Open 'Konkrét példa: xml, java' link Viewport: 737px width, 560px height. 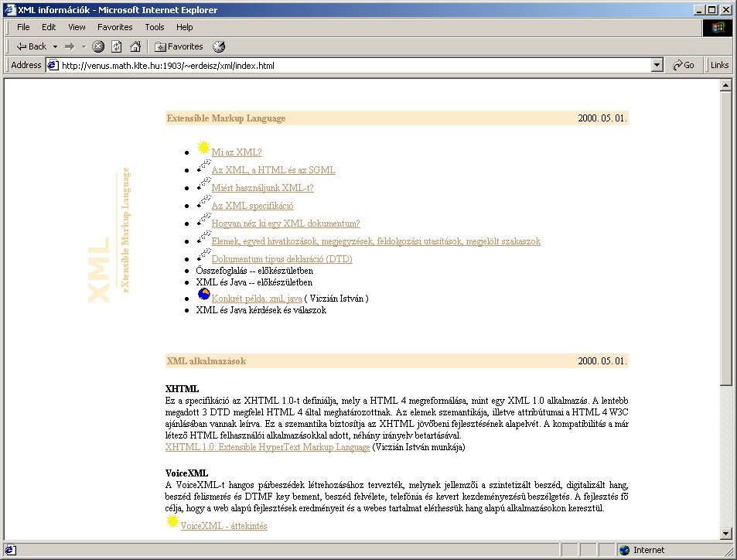257,298
